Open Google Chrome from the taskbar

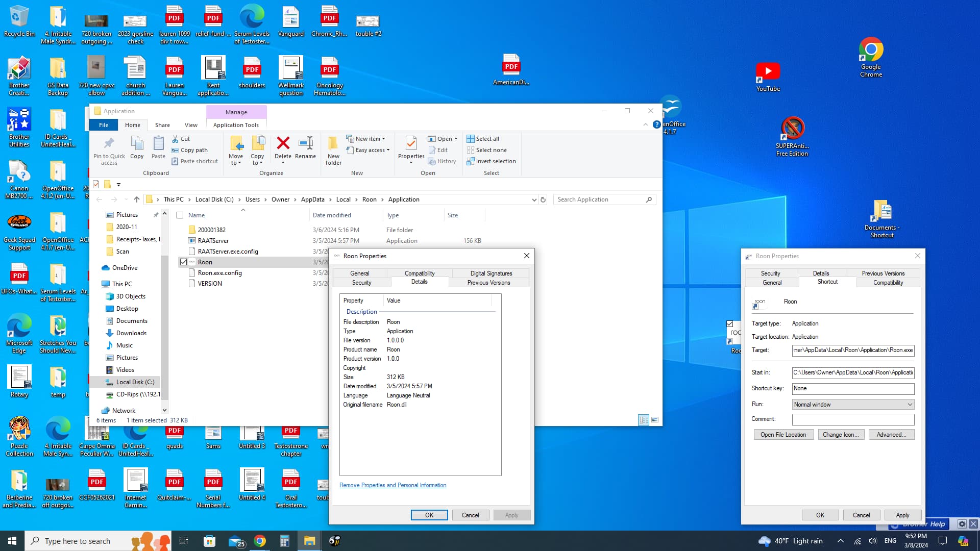pos(260,541)
